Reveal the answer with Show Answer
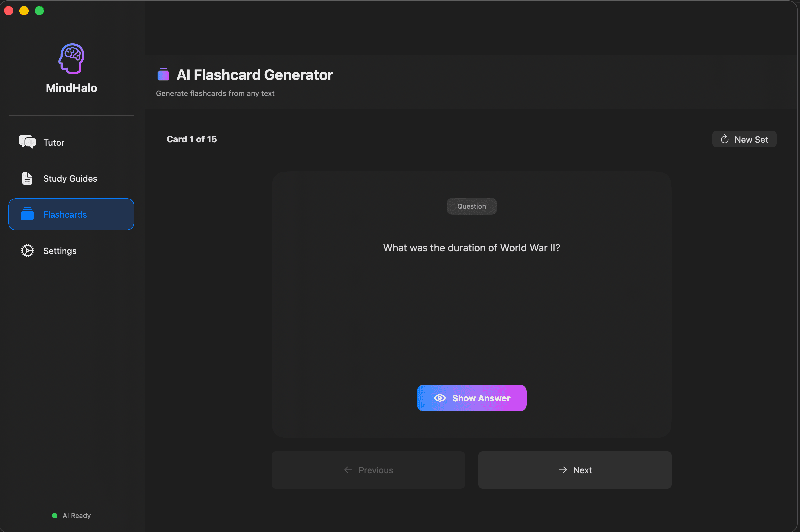800x532 pixels. 471,398
